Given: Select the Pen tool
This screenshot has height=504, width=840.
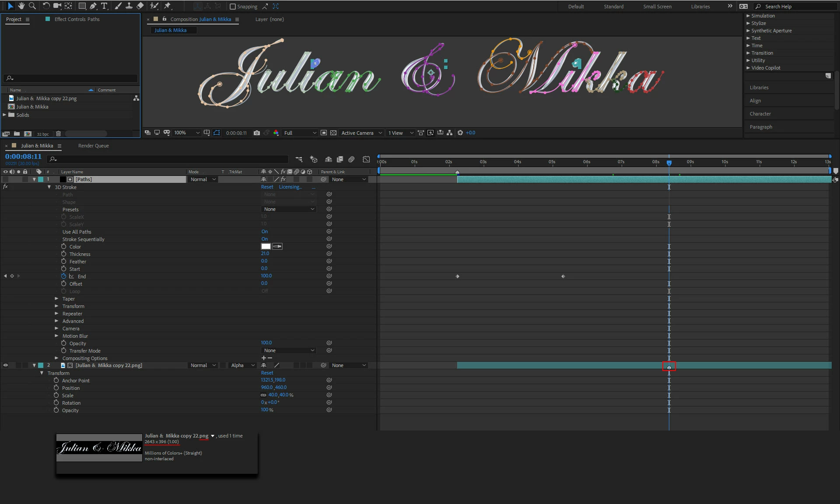Looking at the screenshot, I should pos(93,6).
